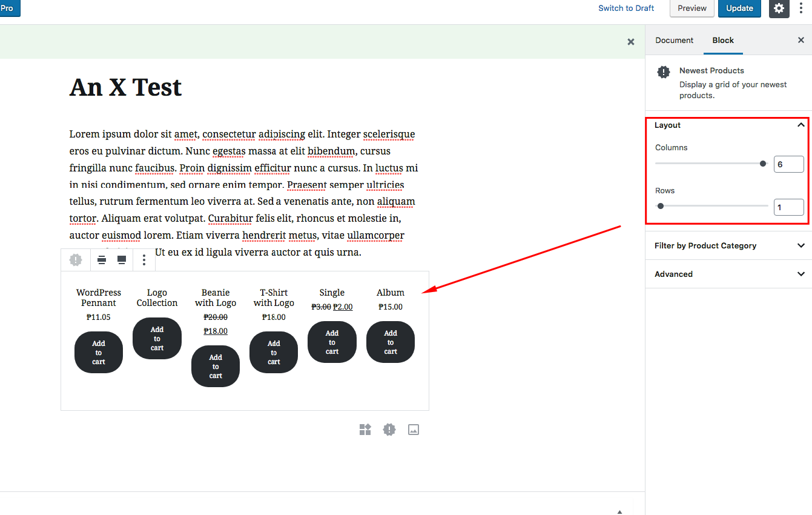Click the Columns number field
812x515 pixels.
point(788,164)
